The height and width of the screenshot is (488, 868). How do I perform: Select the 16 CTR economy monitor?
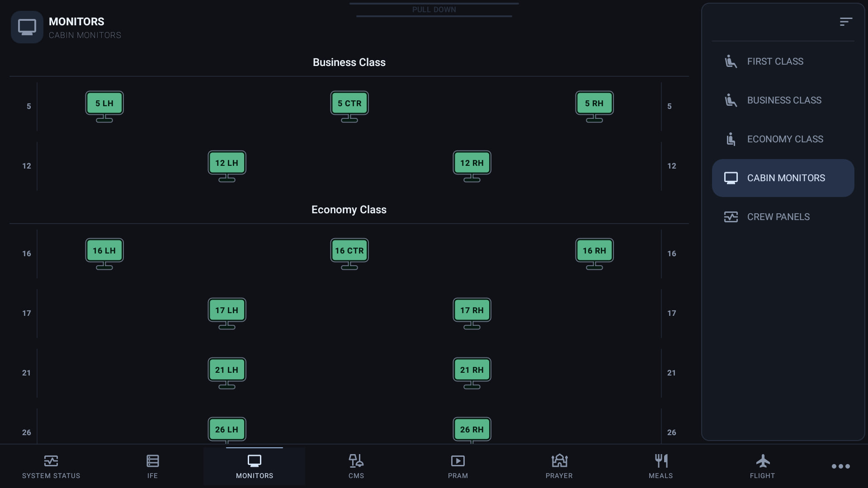(349, 254)
